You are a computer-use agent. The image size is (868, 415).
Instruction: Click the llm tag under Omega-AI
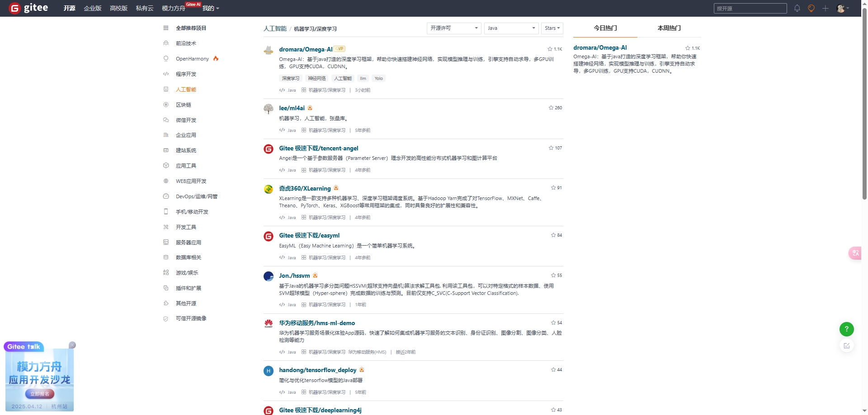(363, 78)
